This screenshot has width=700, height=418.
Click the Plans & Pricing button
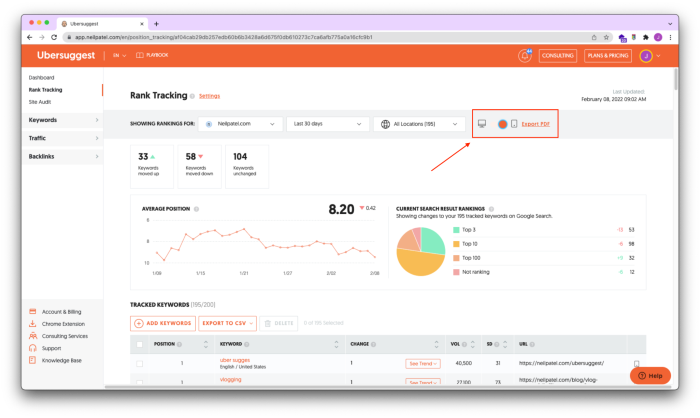[x=608, y=56]
